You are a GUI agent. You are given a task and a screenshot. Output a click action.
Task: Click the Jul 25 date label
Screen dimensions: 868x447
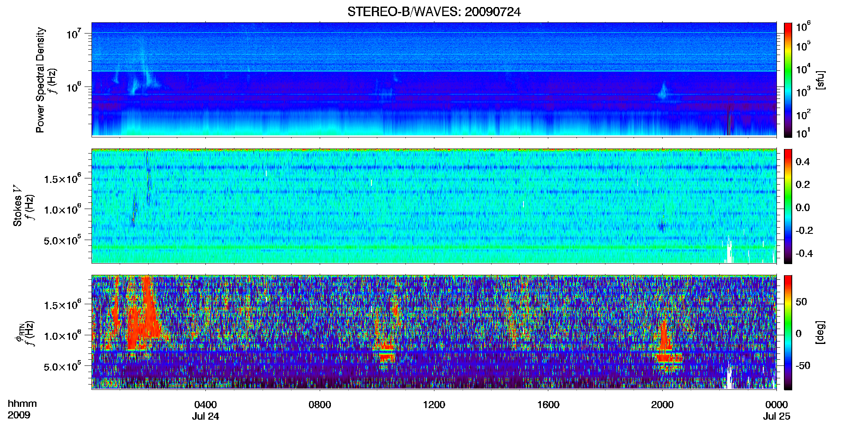pyautogui.click(x=776, y=416)
